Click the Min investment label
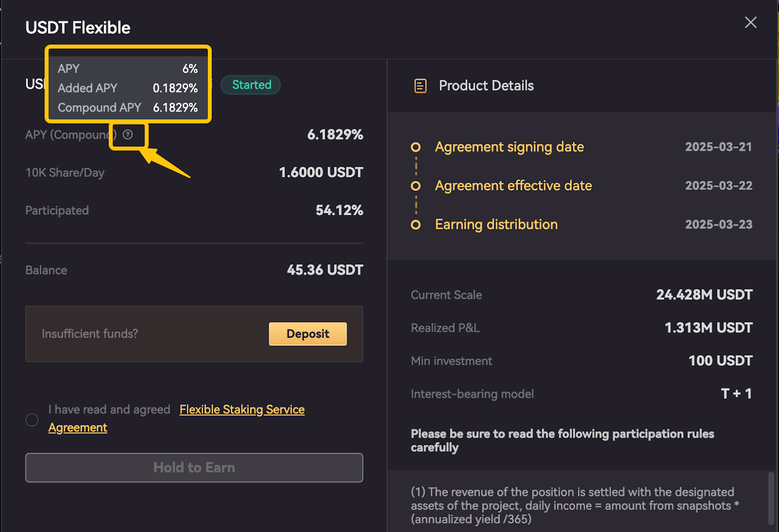This screenshot has width=779, height=532. pos(451,361)
